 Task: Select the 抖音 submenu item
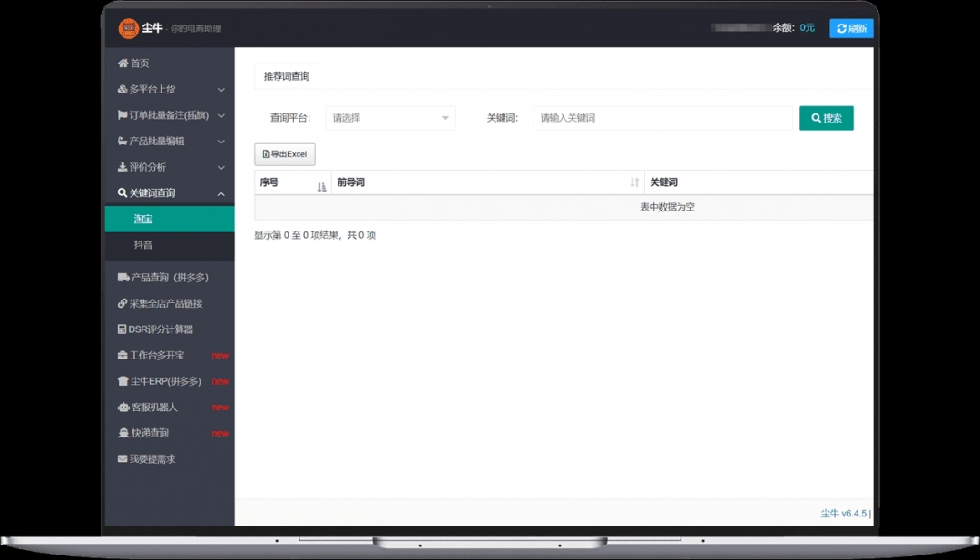(x=170, y=245)
